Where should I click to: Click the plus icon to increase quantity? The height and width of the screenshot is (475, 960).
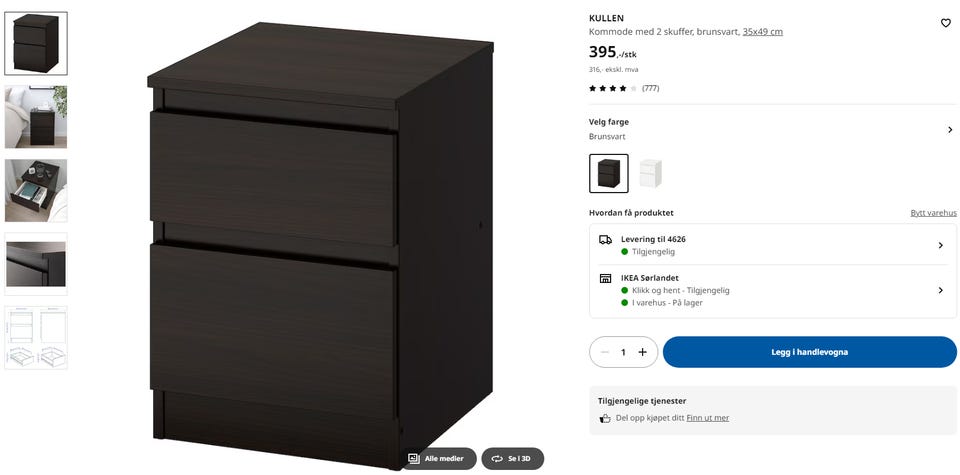642,352
